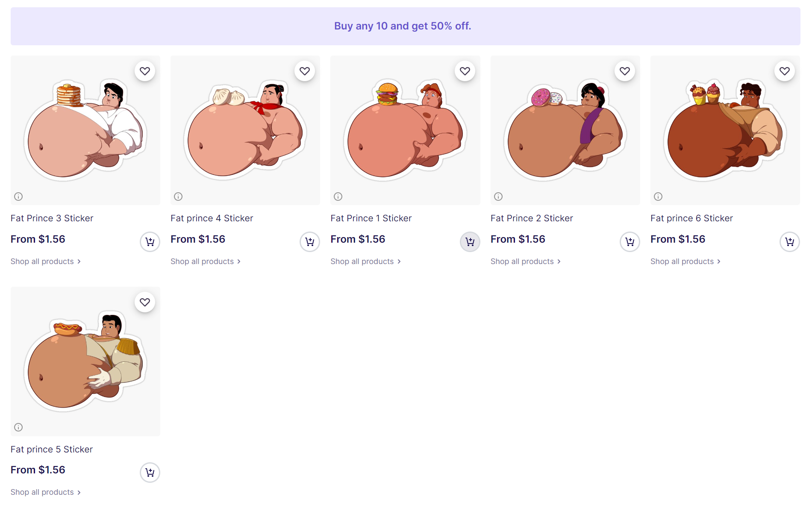Like the Fat prince 6 Sticker
This screenshot has width=812, height=505.
click(x=785, y=71)
